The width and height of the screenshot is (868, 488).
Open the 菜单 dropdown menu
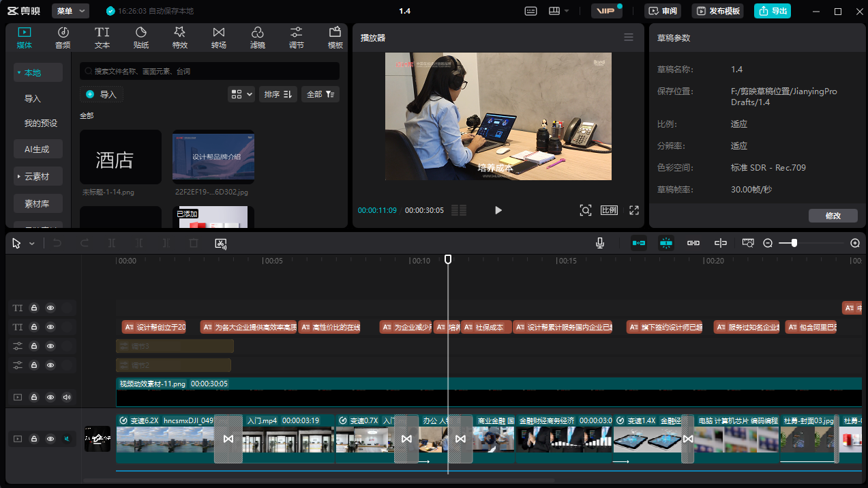[71, 11]
